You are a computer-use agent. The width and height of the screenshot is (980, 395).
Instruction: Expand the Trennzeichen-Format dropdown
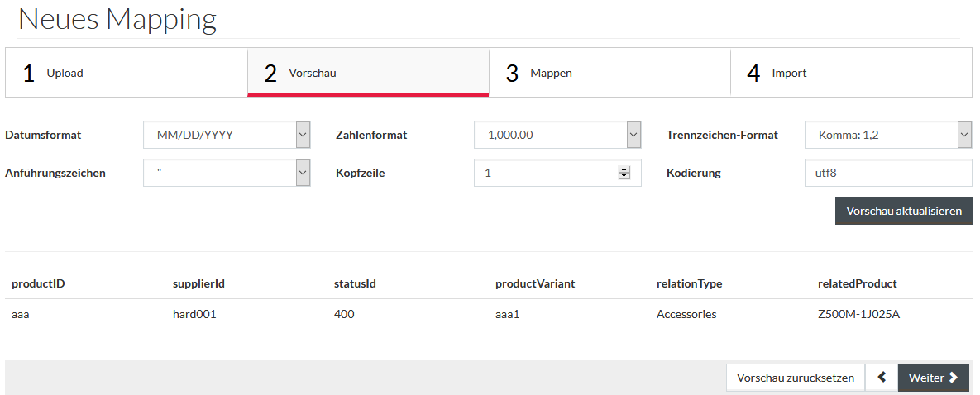click(x=888, y=135)
